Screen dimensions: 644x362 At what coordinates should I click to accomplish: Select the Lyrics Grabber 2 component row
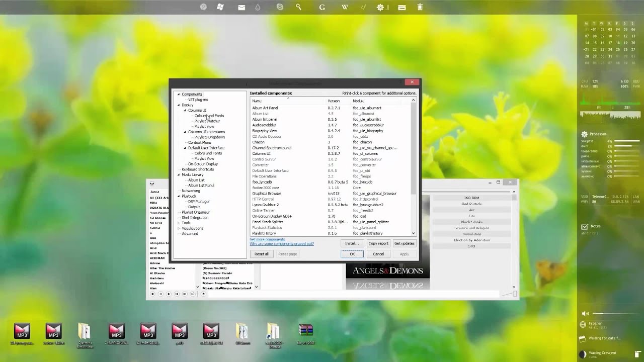point(331,205)
